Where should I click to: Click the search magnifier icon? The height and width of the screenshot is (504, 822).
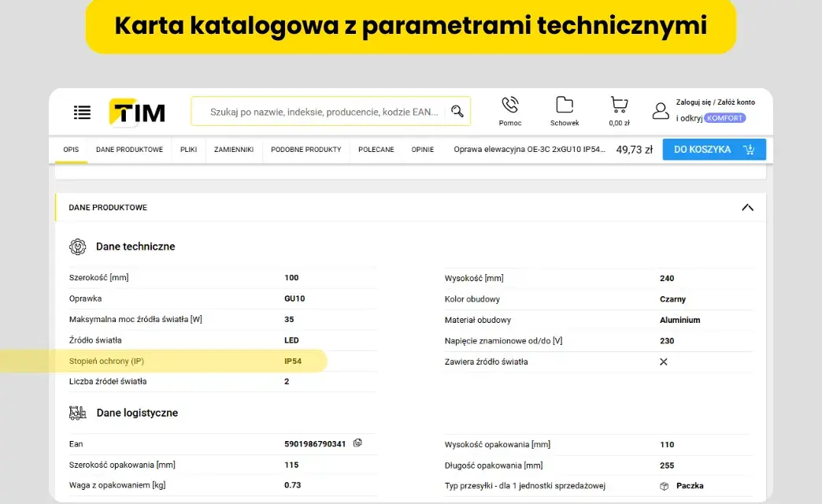click(x=457, y=111)
